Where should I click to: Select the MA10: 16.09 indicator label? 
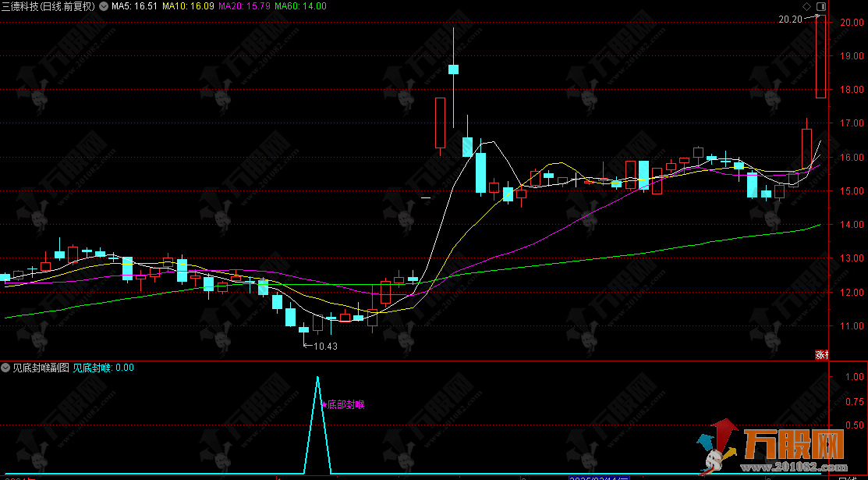tap(188, 7)
